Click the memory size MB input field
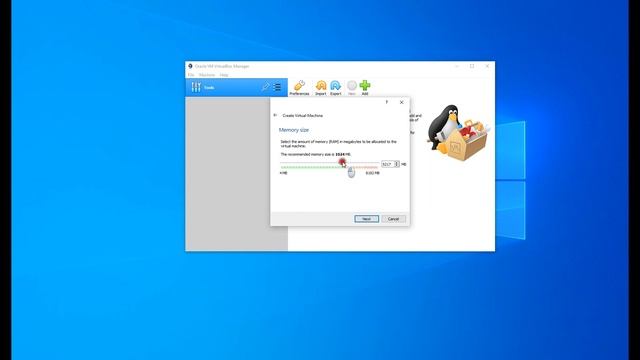 (x=388, y=164)
